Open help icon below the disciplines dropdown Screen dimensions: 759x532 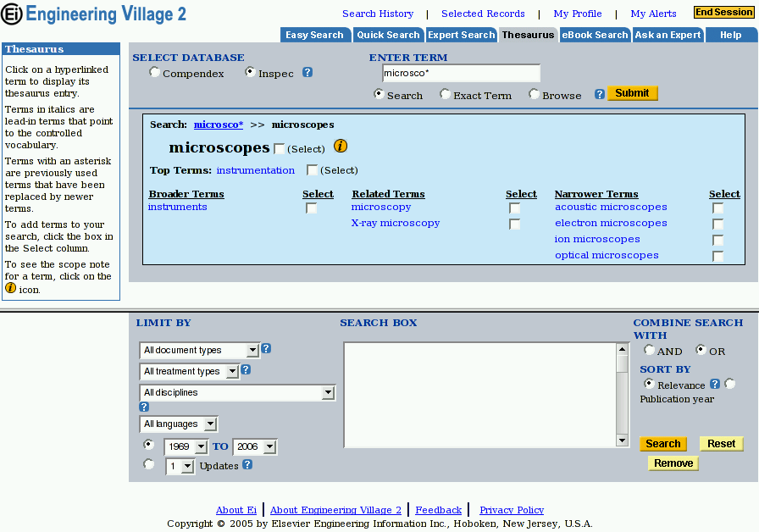tap(144, 407)
